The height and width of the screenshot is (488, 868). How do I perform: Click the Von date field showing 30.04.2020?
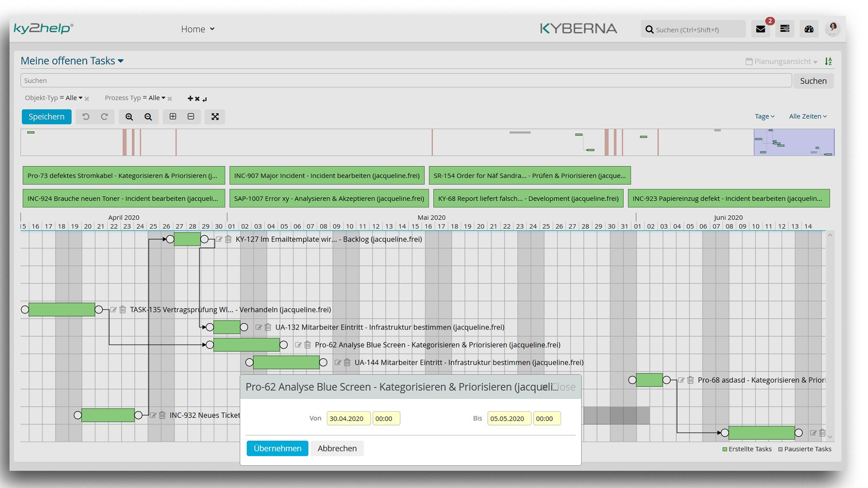(348, 418)
